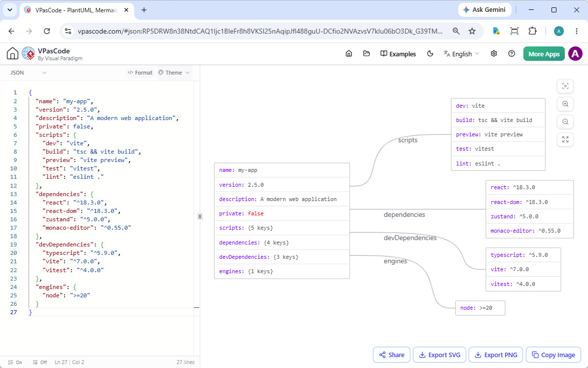
Task: Click the browser back arrow
Action: (x=12, y=31)
